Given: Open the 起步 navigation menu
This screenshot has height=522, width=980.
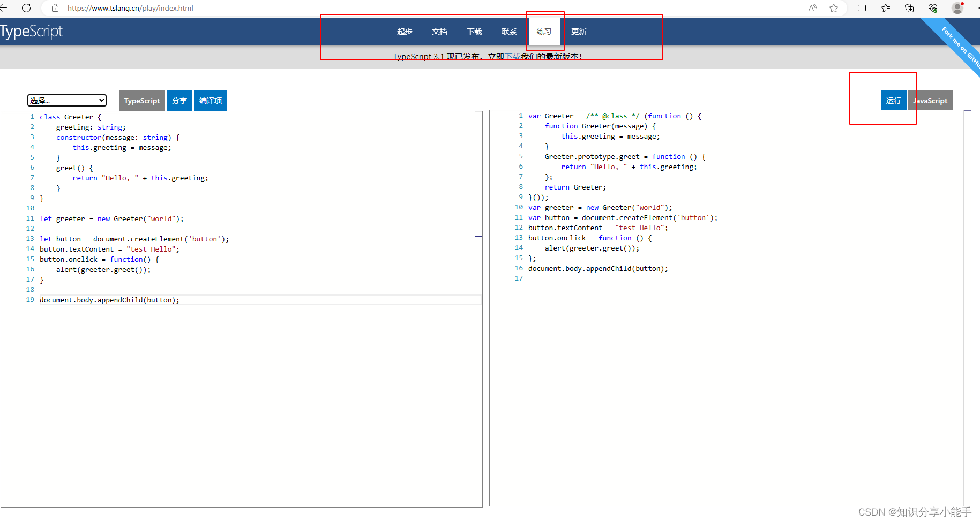Looking at the screenshot, I should pyautogui.click(x=404, y=31).
